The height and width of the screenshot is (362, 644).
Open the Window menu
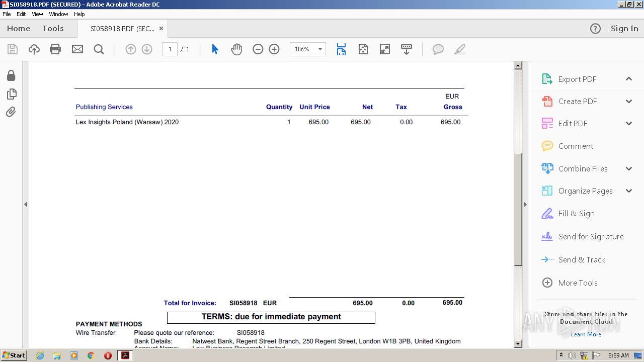58,14
